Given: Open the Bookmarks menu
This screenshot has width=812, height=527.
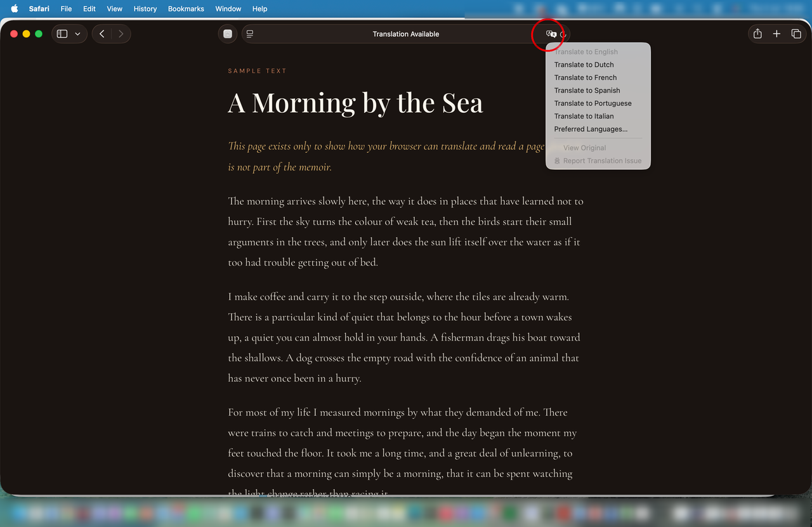Looking at the screenshot, I should tap(186, 9).
